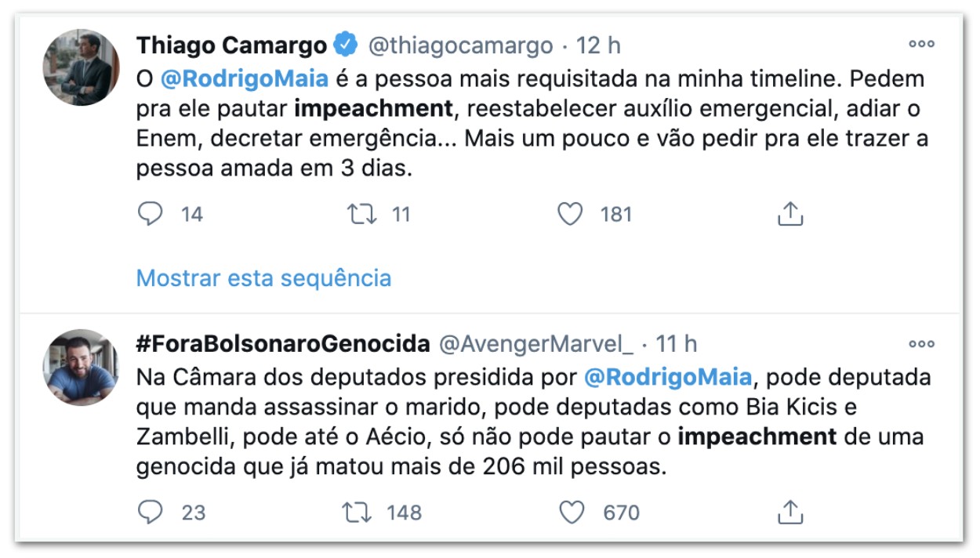980x558 pixels.
Task: Open @RodrigoMaia mention in first tweet
Action: click(x=244, y=79)
